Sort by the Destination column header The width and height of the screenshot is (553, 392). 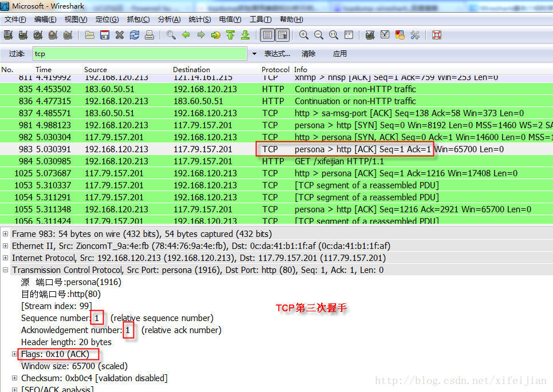tap(216, 69)
